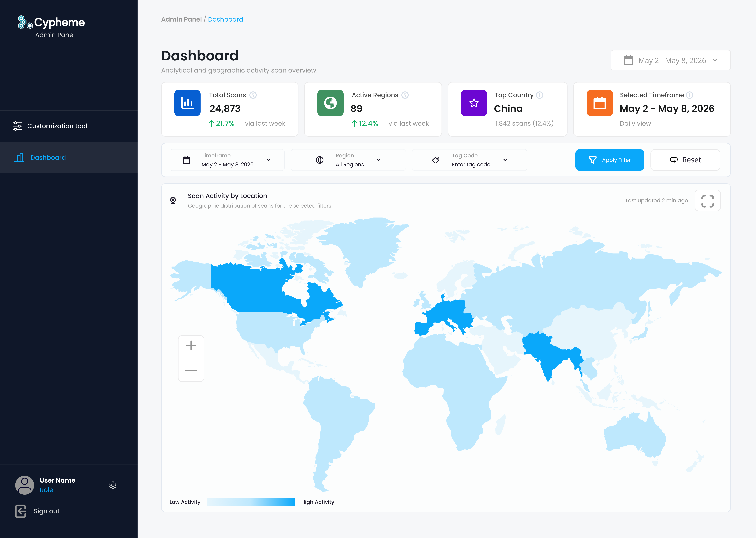This screenshot has height=538, width=756.
Task: Click the calendar icon in Timeframe filter
Action: (186, 160)
